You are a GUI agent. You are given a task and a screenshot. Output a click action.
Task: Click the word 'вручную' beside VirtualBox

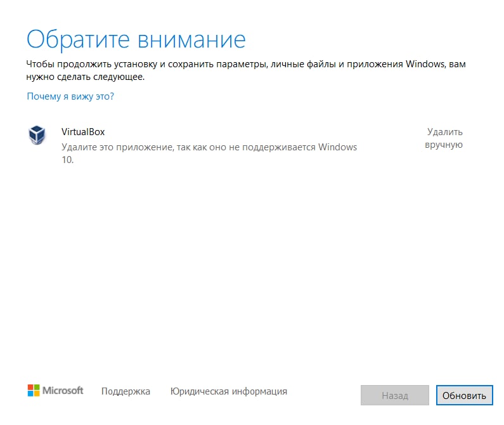coord(444,145)
